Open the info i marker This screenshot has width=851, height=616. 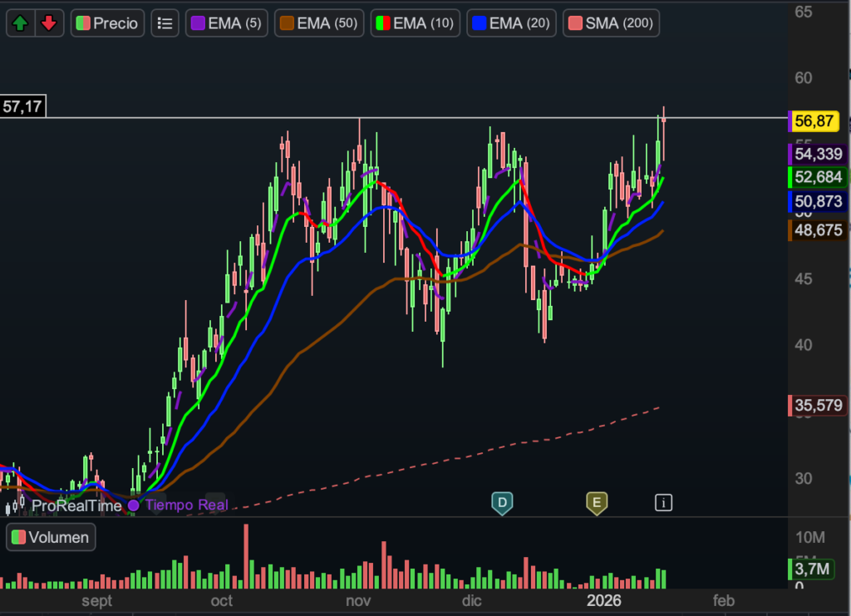(663, 501)
